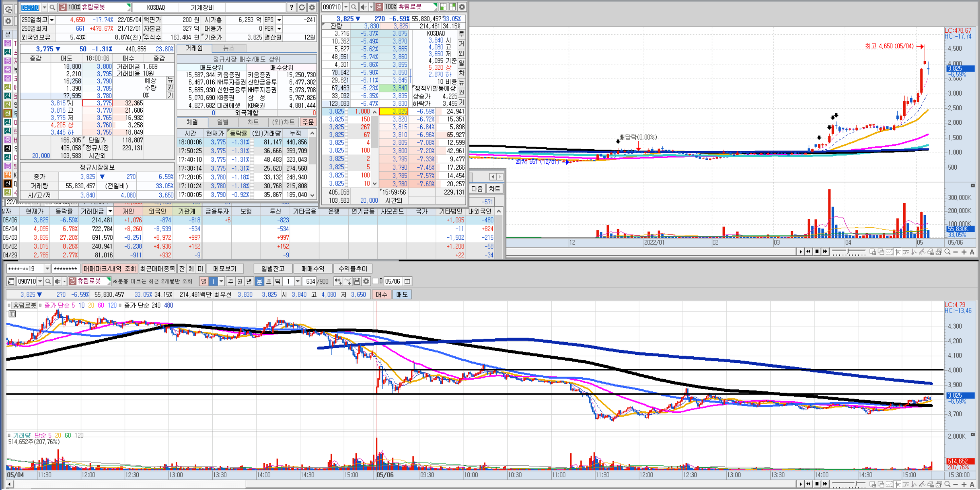Switch chart period to 틱 (tick)
The image size is (980, 490).
[278, 281]
